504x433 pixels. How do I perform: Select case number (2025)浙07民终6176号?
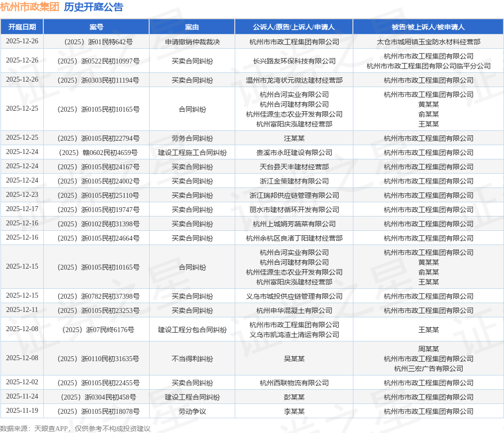pyautogui.click(x=98, y=330)
